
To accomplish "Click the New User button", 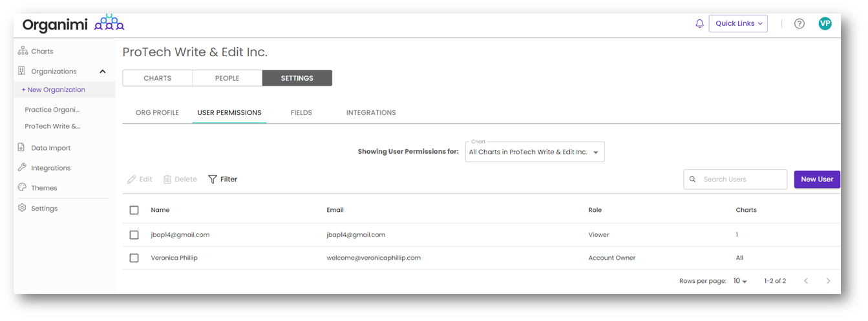I will click(817, 180).
